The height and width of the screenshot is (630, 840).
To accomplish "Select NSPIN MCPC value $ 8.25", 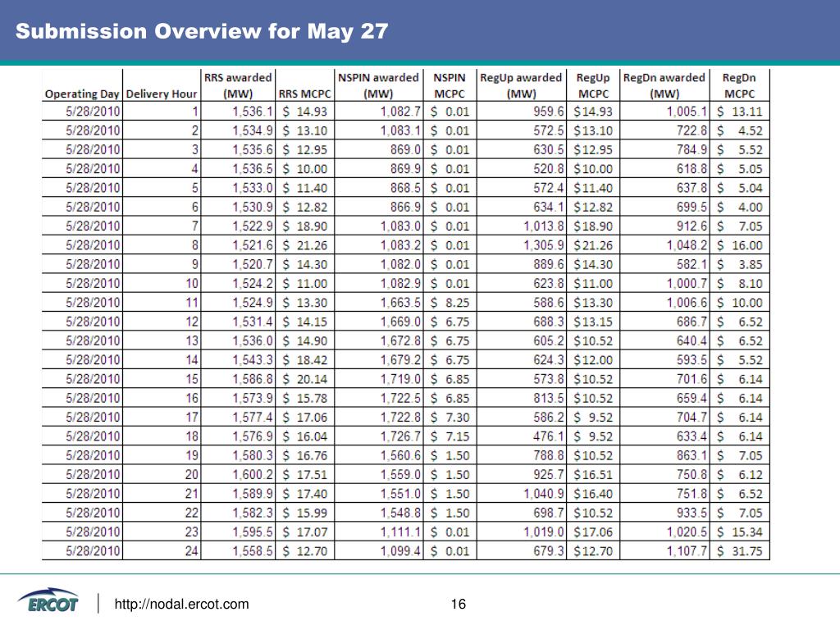I will pyautogui.click(x=450, y=303).
